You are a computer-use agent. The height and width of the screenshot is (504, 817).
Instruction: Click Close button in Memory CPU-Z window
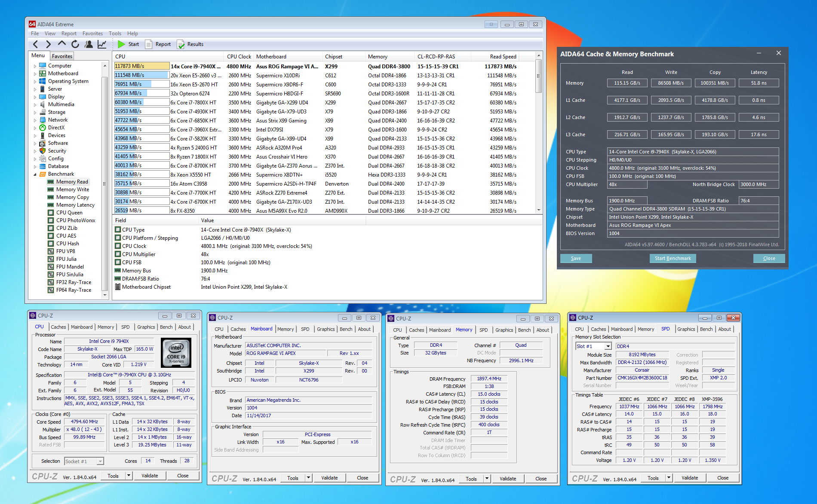pos(541,479)
